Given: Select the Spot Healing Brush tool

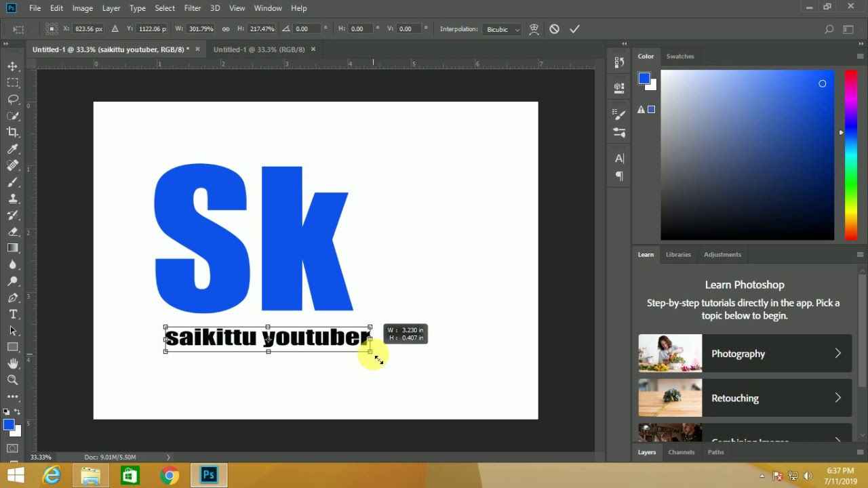Looking at the screenshot, I should coord(13,165).
